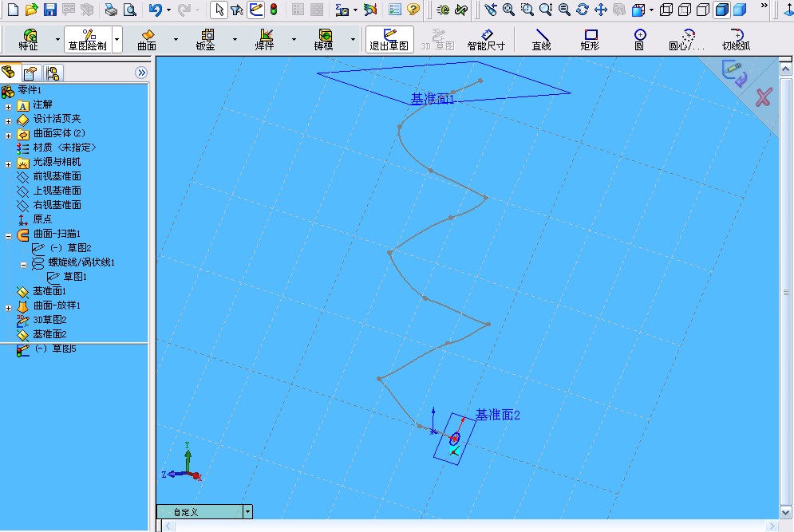Image resolution: width=794 pixels, height=532 pixels.
Task: Select the 直线 Line sketch tool
Action: pyautogui.click(x=541, y=40)
